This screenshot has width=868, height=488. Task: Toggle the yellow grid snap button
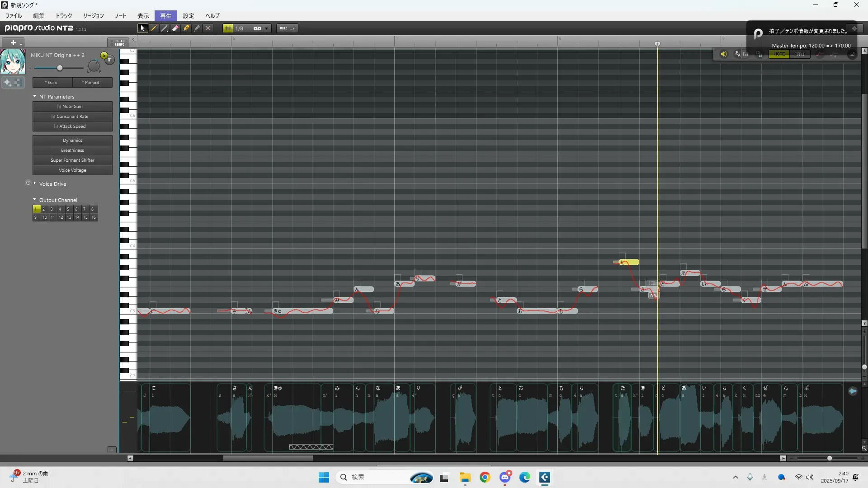coord(228,28)
